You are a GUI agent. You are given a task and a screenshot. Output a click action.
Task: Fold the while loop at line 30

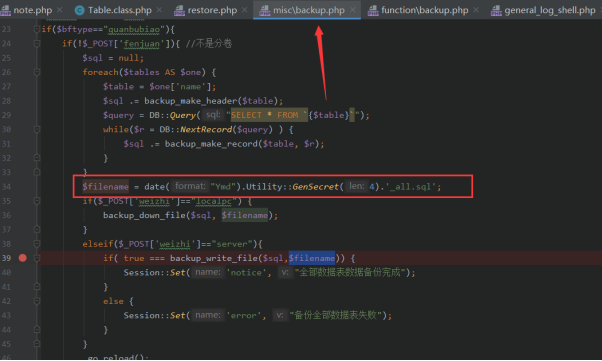point(37,129)
